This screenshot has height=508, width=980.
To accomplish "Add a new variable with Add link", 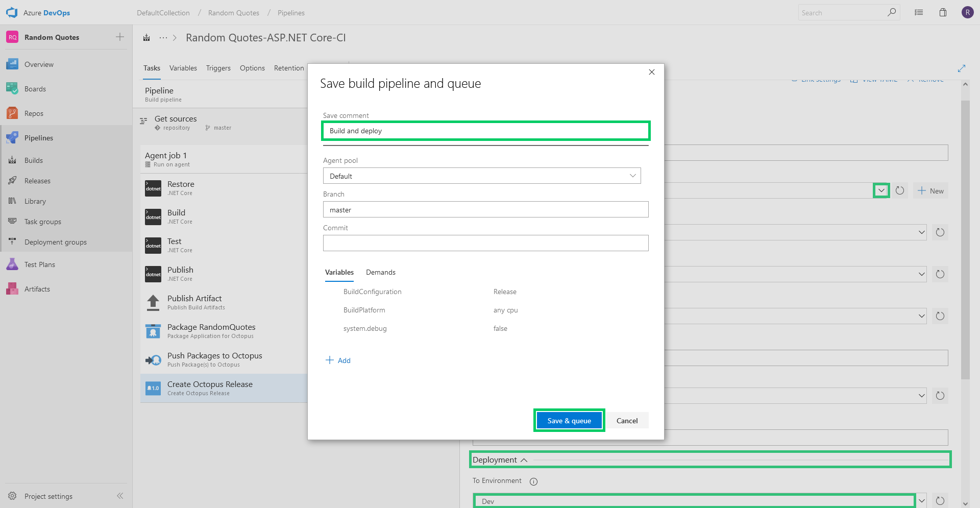I will pos(338,360).
